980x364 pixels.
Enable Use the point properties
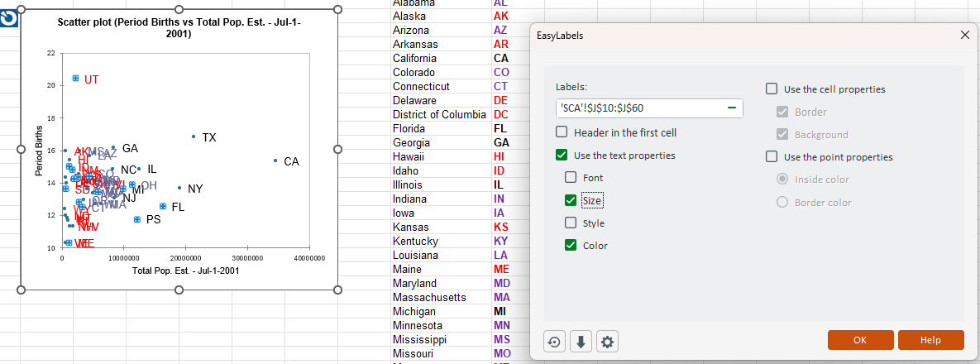point(772,157)
